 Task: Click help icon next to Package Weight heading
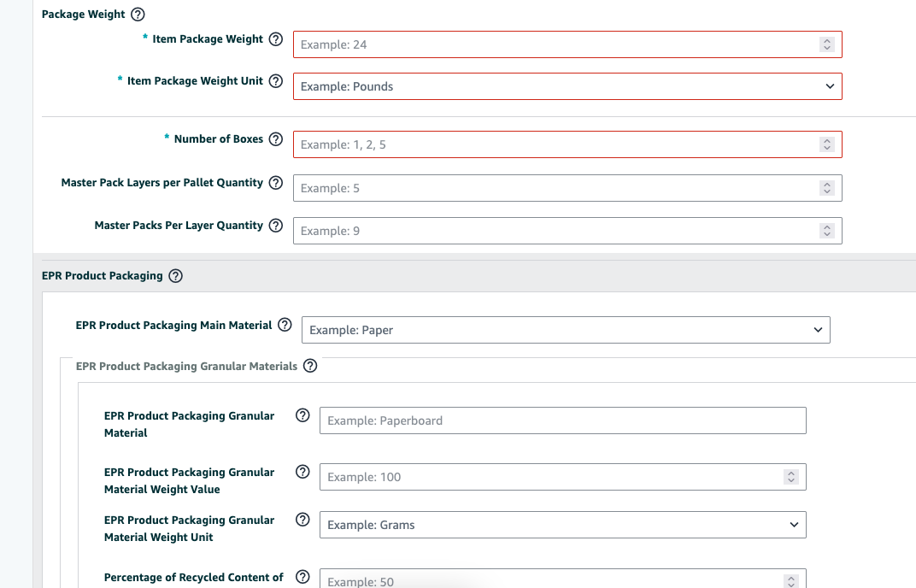[x=138, y=15]
